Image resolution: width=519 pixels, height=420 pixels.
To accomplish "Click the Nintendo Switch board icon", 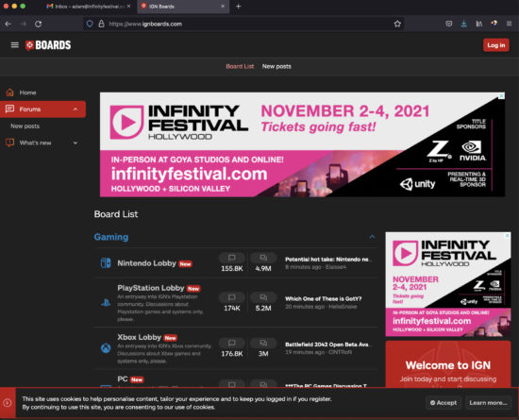I will pos(106,263).
